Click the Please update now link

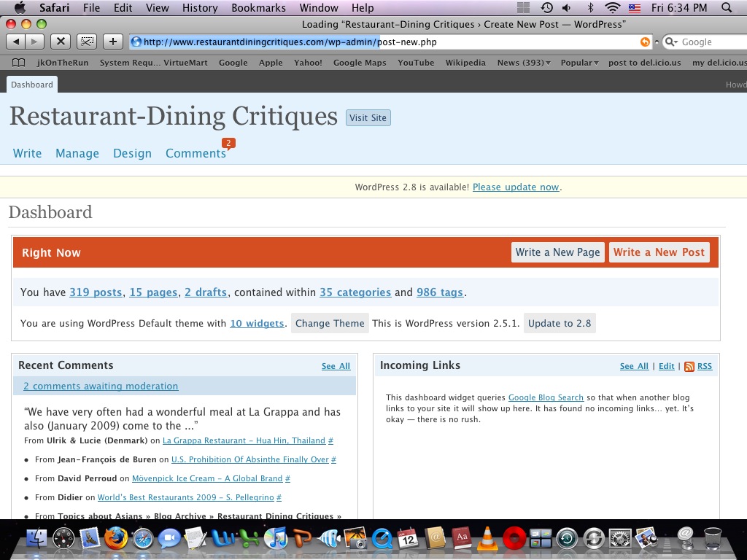click(x=516, y=187)
